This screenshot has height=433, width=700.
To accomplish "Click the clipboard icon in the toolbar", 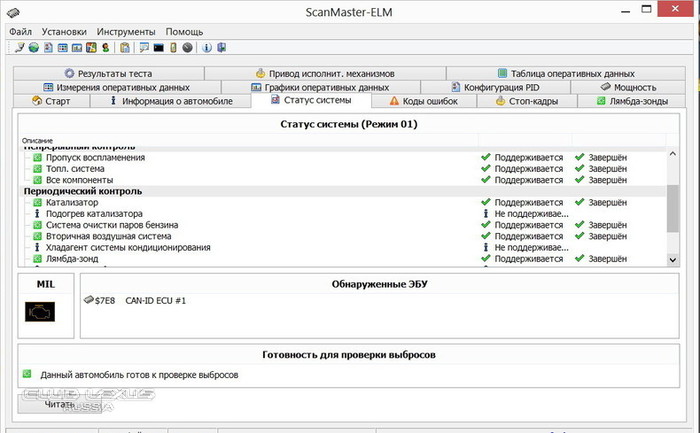I will pyautogui.click(x=124, y=47).
